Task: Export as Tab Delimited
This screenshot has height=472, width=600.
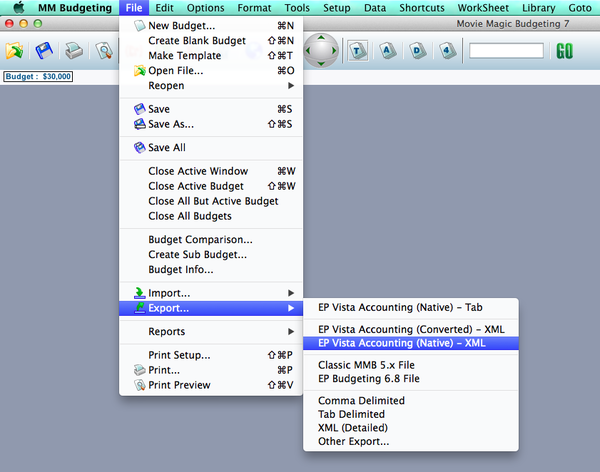Action: [411, 414]
